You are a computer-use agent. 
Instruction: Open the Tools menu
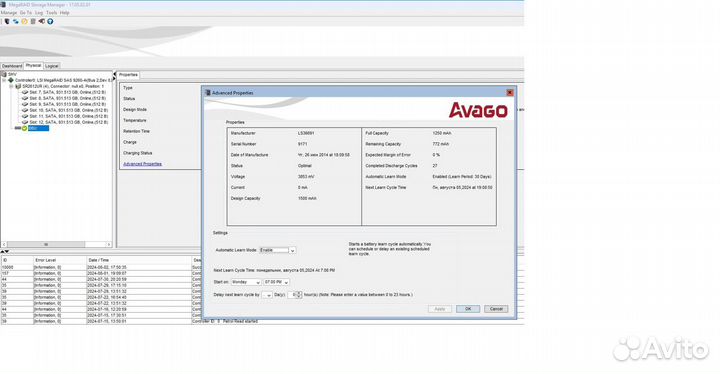pyautogui.click(x=51, y=13)
